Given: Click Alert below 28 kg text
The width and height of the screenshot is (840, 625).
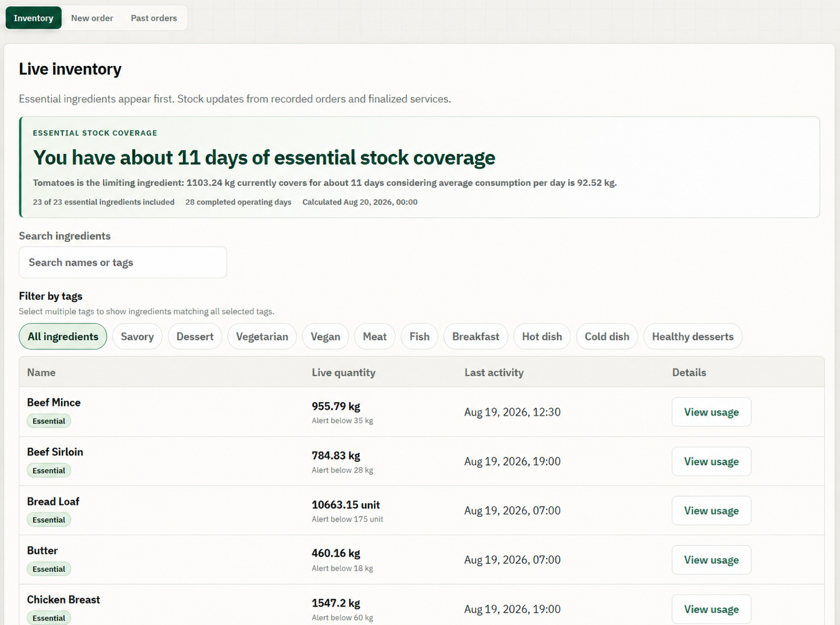Looking at the screenshot, I should click(x=343, y=470).
